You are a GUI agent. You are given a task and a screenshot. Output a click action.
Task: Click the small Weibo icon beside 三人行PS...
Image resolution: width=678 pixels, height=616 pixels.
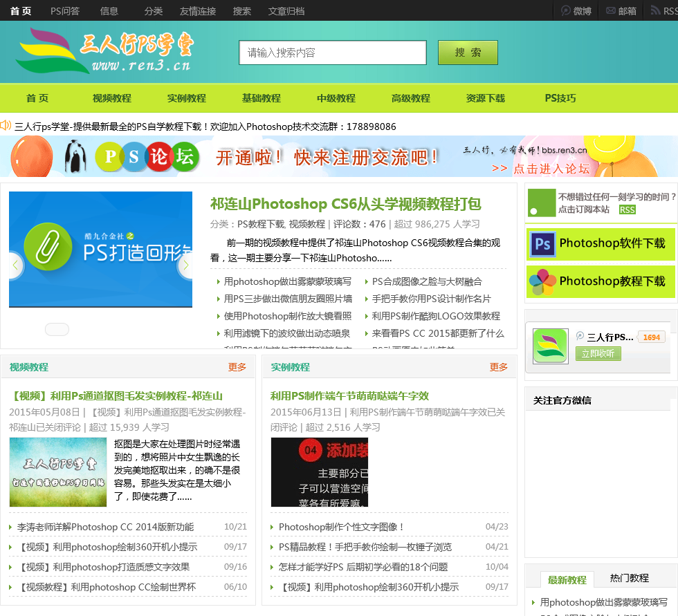pos(580,335)
